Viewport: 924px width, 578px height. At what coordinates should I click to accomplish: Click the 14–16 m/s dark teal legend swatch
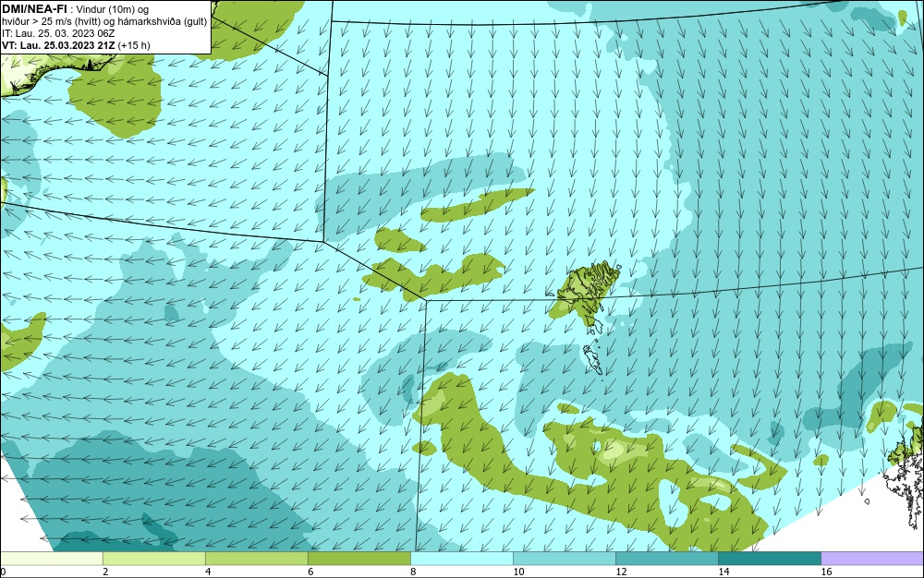(x=769, y=559)
